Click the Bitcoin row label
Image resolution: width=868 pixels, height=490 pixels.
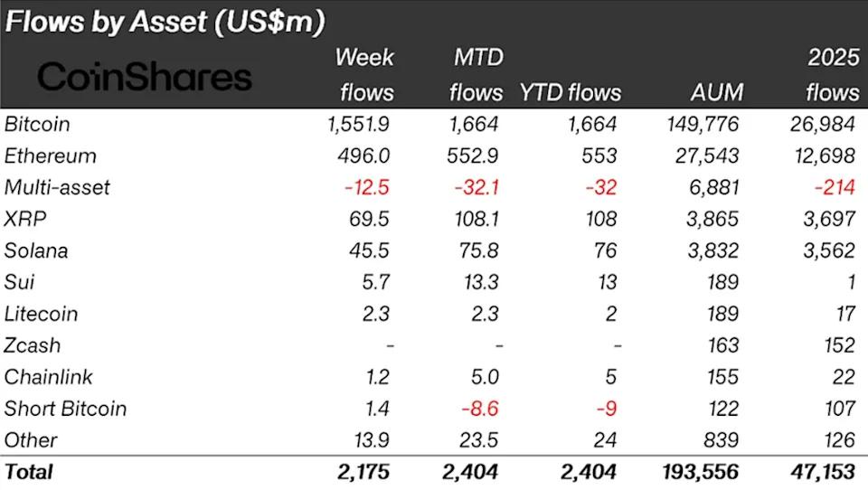(37, 124)
